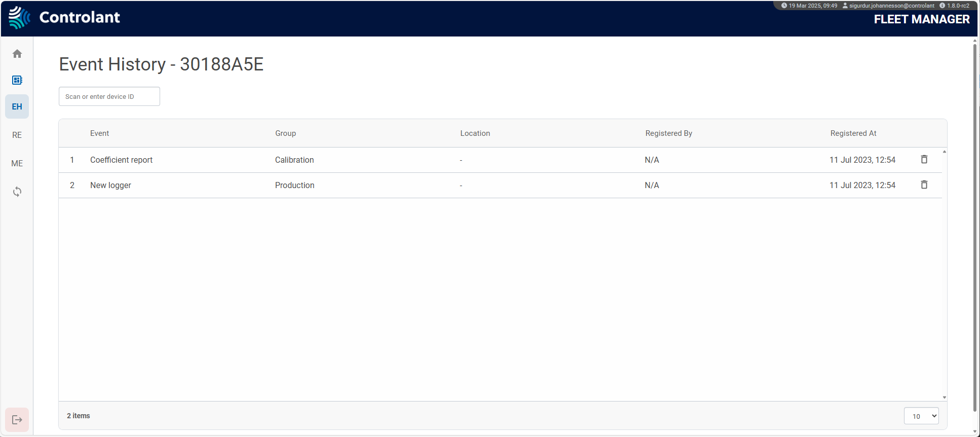Open the device dashboard icon in sidebar
This screenshot has width=980, height=437.
tap(17, 80)
